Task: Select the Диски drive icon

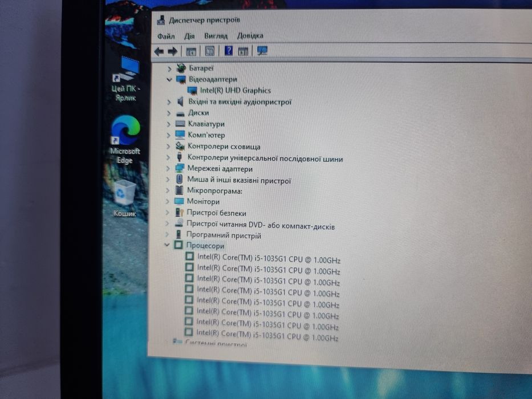Action: pos(181,113)
